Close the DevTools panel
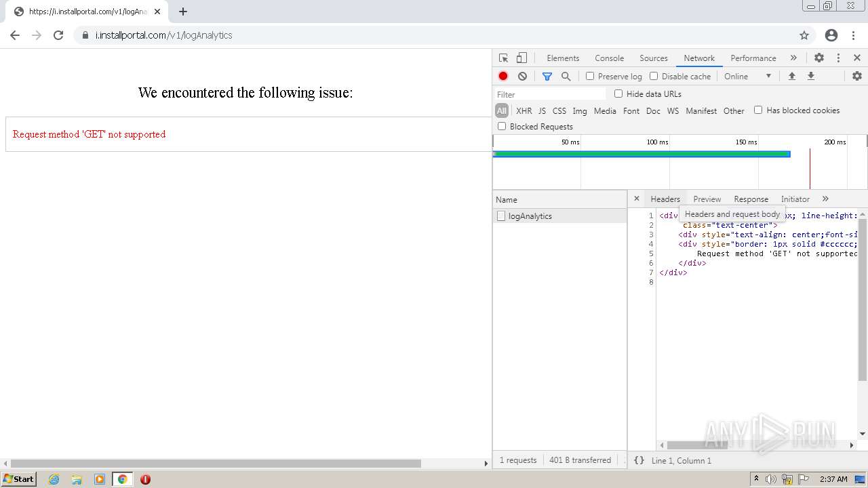This screenshot has height=488, width=868. [857, 58]
